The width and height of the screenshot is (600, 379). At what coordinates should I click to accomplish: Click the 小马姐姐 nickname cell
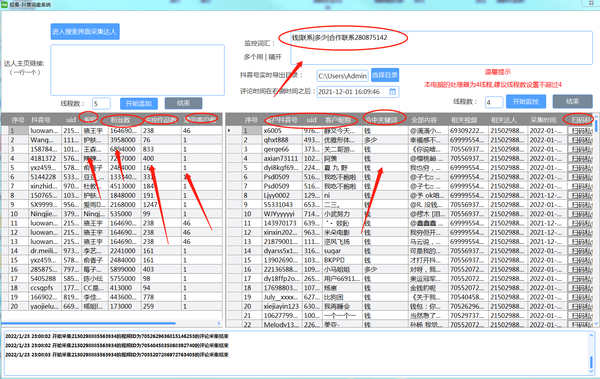tap(342, 269)
